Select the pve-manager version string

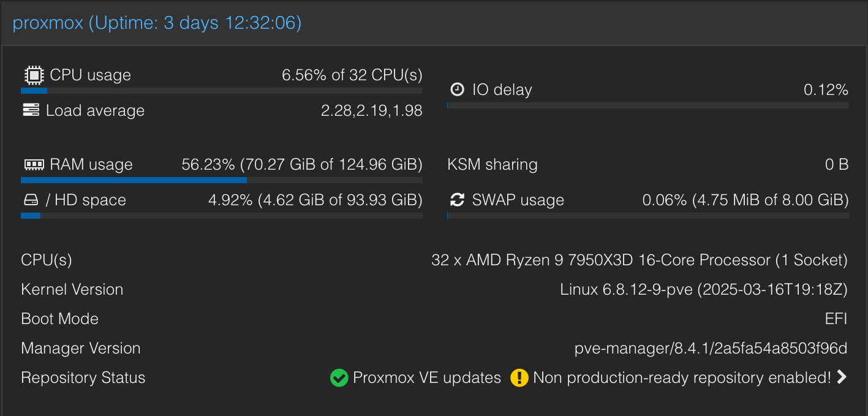coord(711,349)
